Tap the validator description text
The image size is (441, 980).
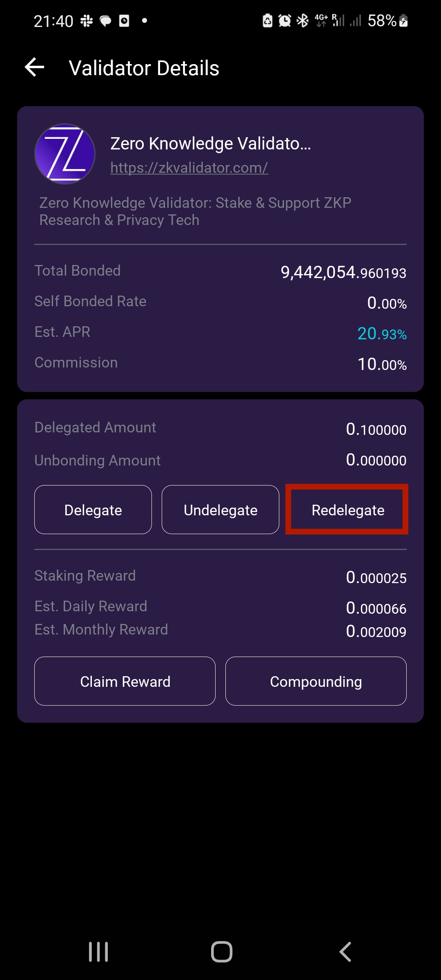click(x=195, y=211)
